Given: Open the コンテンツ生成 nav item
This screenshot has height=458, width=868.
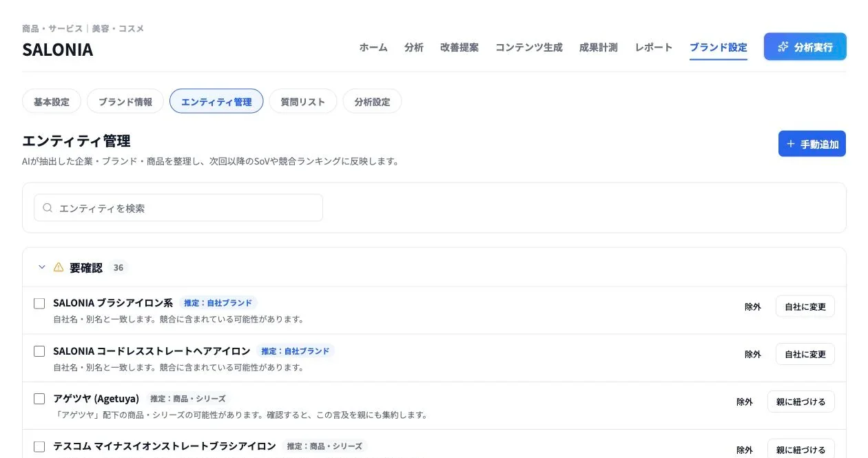Looking at the screenshot, I should [529, 48].
